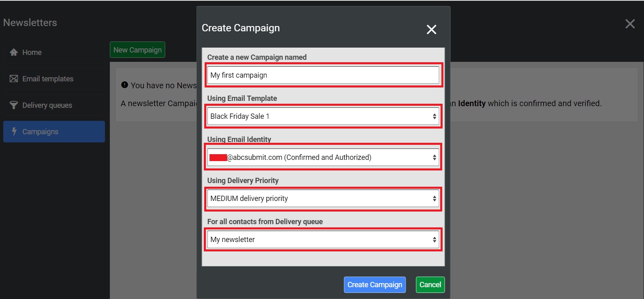Click the exclamation icon in the notice
Screen dimensions: 644x299
pyautogui.click(x=124, y=85)
